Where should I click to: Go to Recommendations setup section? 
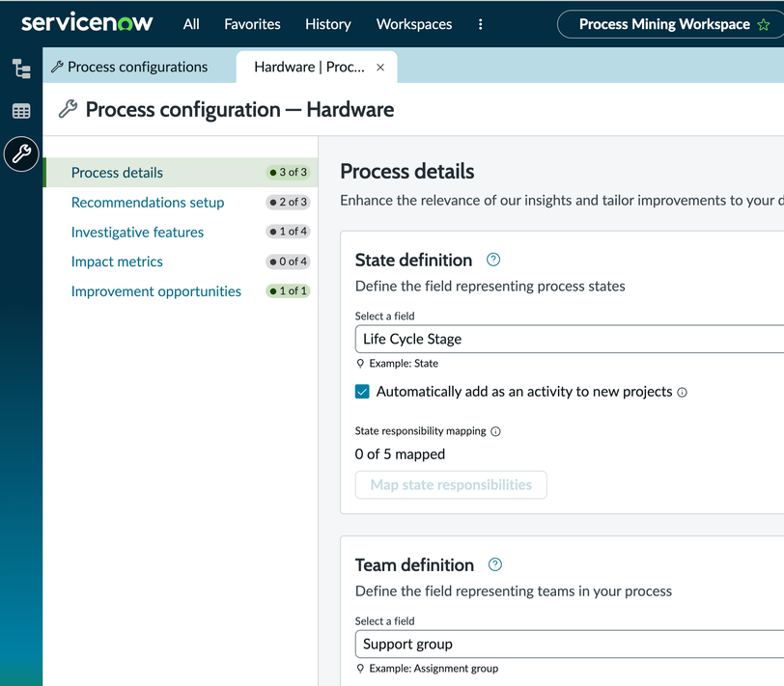(148, 203)
